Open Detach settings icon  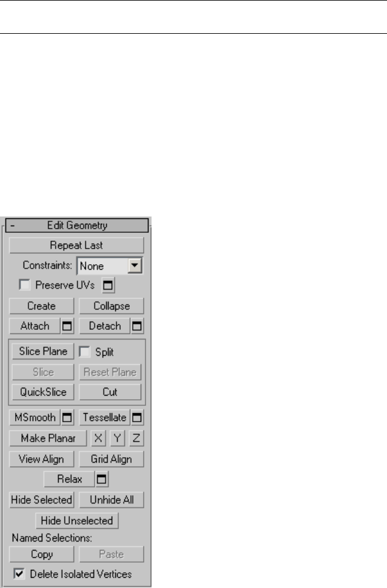137,326
